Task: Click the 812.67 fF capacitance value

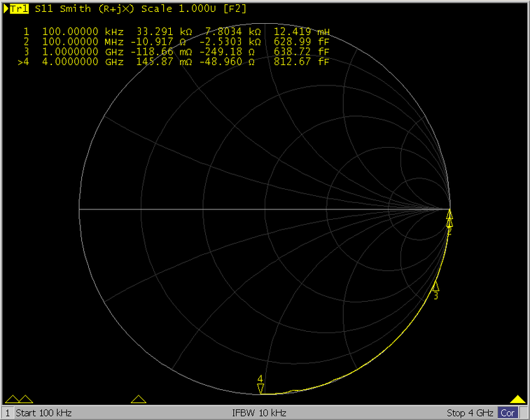Action: [302, 62]
